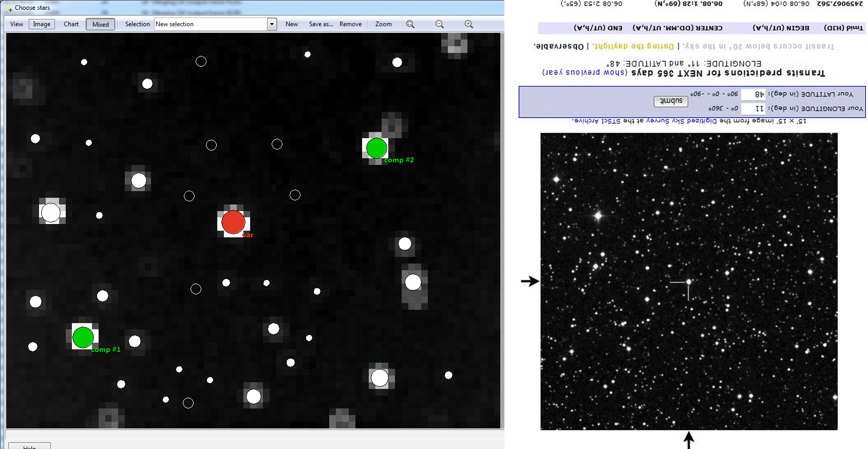The height and width of the screenshot is (449, 868).
Task: Select the red variable star marker
Action: [x=233, y=222]
